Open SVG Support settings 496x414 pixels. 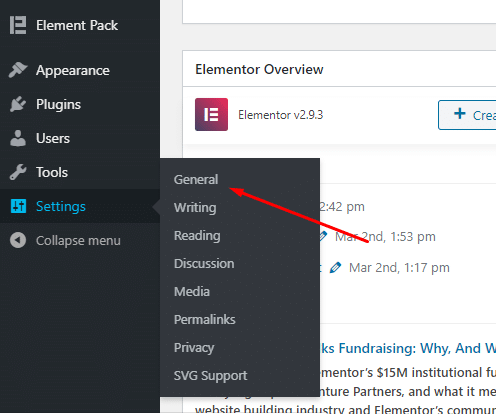point(210,376)
